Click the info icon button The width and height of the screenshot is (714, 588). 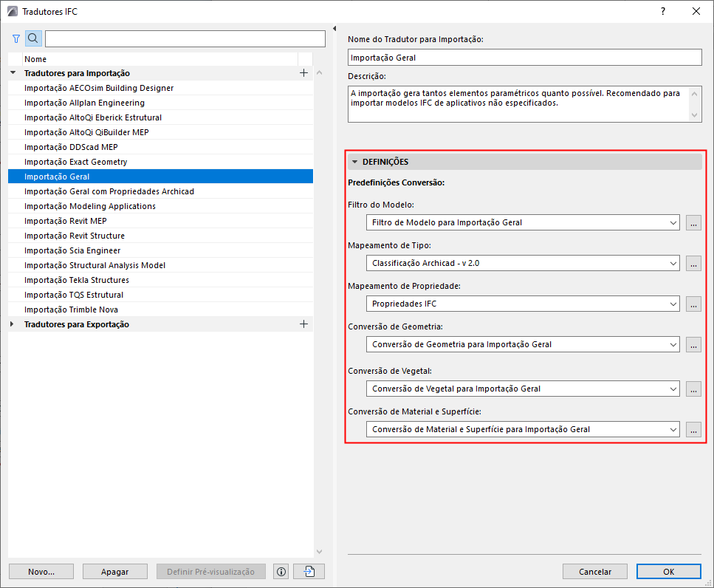pos(281,571)
